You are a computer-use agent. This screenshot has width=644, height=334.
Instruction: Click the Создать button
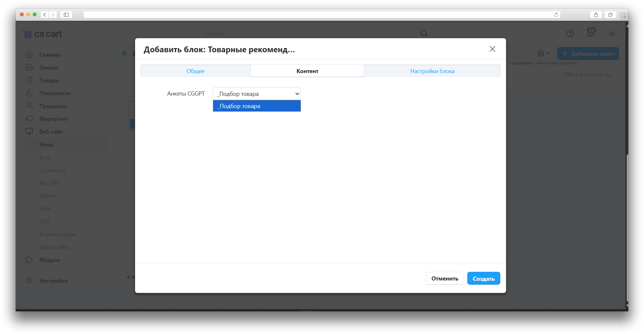[483, 279]
